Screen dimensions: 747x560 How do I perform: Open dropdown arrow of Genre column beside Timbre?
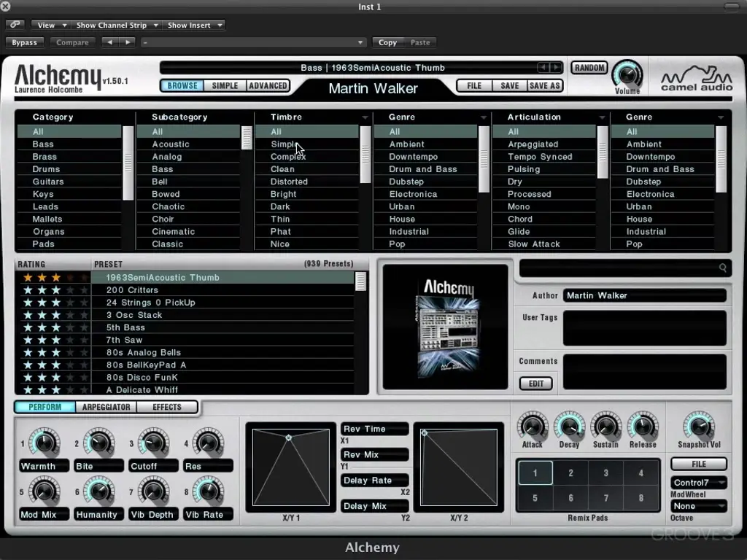(484, 117)
